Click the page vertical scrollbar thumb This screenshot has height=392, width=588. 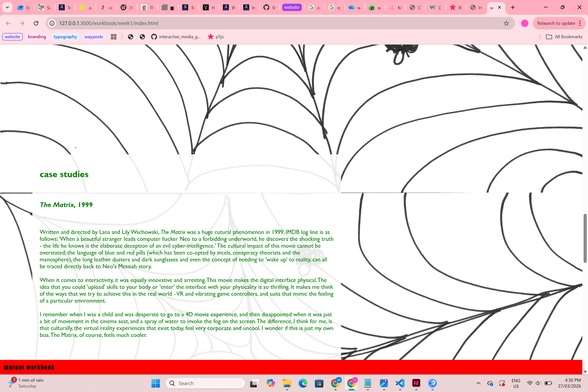(585, 238)
